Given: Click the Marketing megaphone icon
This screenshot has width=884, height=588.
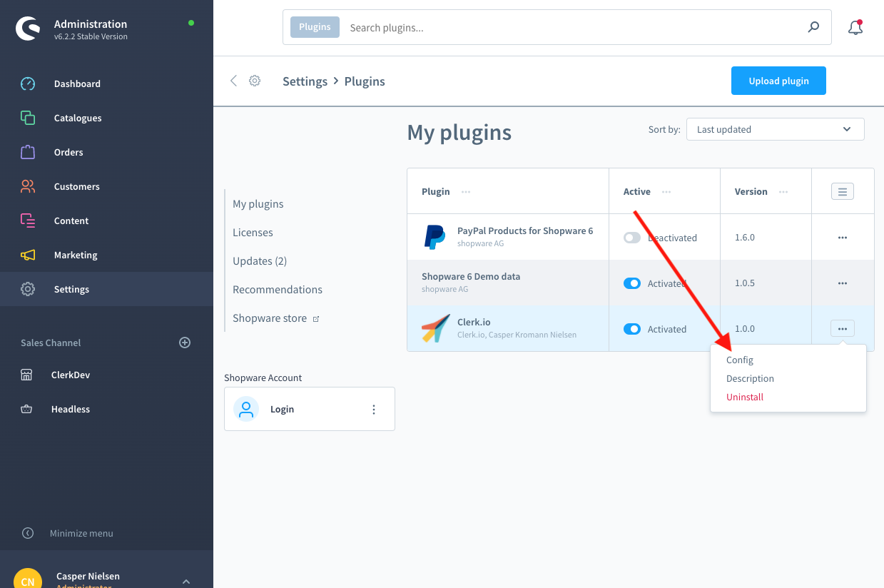Looking at the screenshot, I should 28,255.
